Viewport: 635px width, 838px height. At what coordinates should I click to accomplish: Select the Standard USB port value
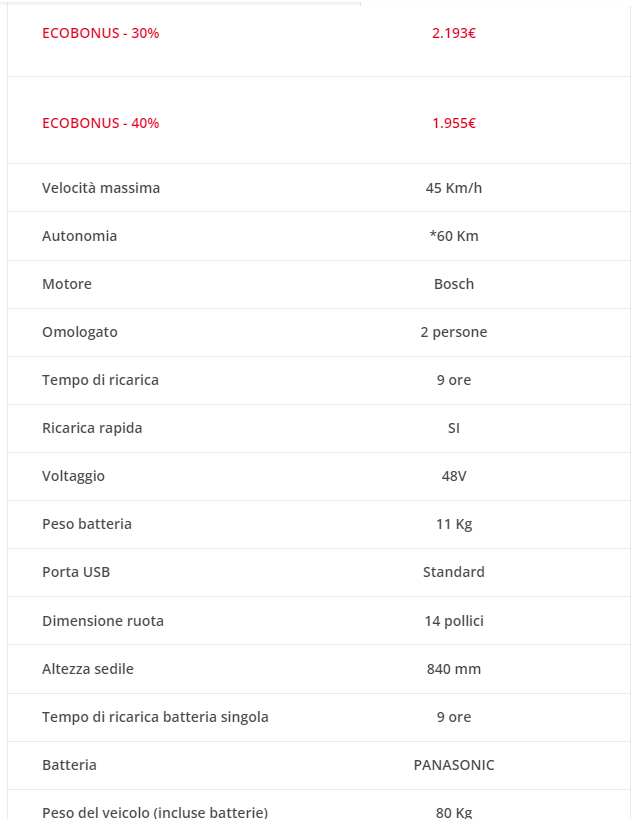[453, 572]
